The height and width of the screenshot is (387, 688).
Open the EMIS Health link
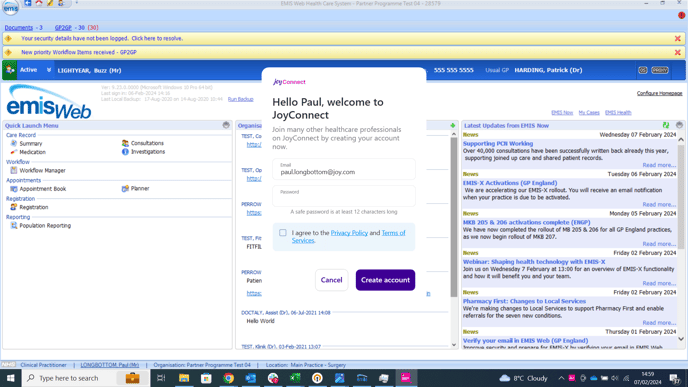[x=618, y=113]
